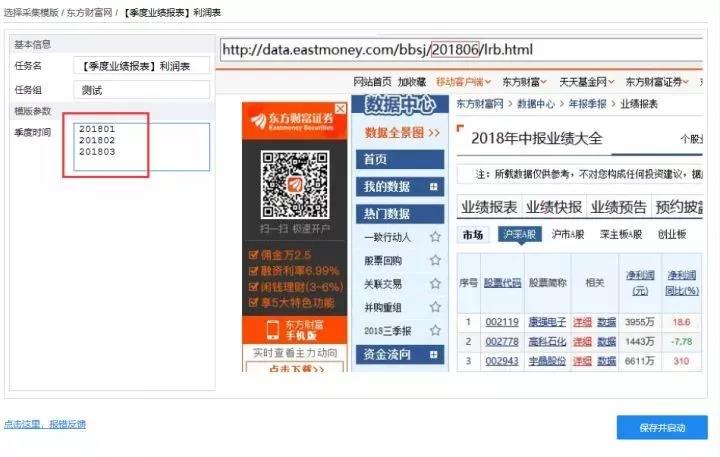Favorite 一致行动人 with its star icon
Screen dimensions: 720x457
click(x=435, y=237)
